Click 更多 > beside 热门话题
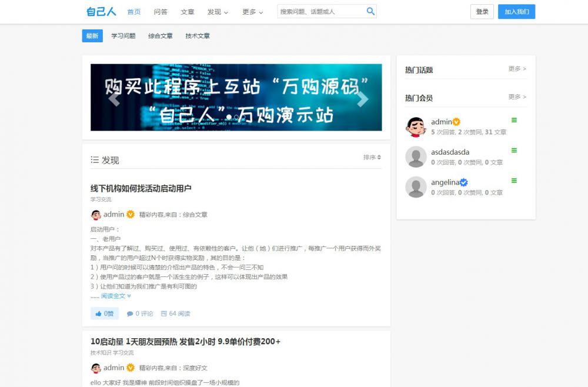This screenshot has height=387, width=588. point(517,69)
